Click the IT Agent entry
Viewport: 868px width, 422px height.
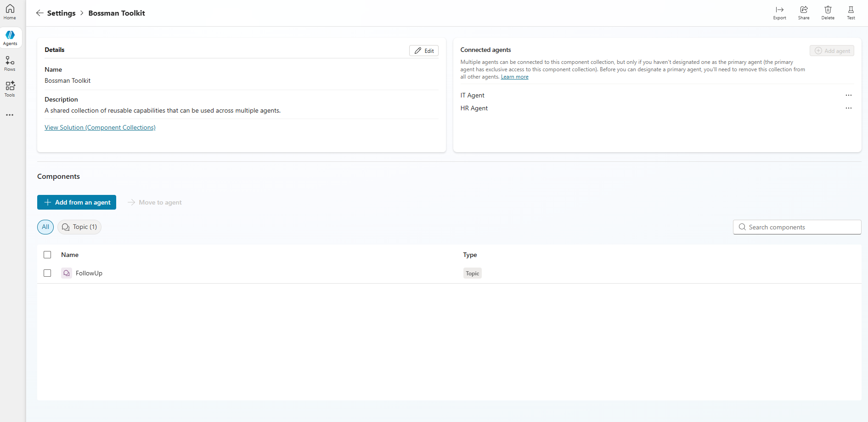pos(472,95)
